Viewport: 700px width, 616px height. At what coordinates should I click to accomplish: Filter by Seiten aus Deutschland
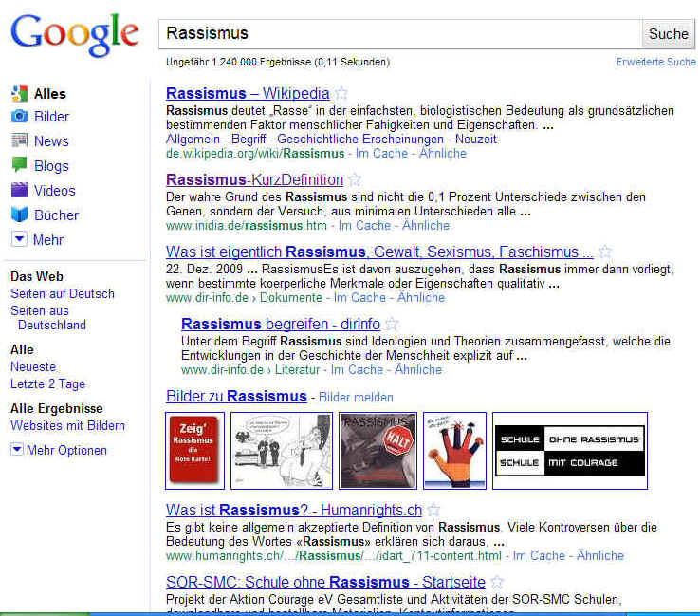(48, 318)
